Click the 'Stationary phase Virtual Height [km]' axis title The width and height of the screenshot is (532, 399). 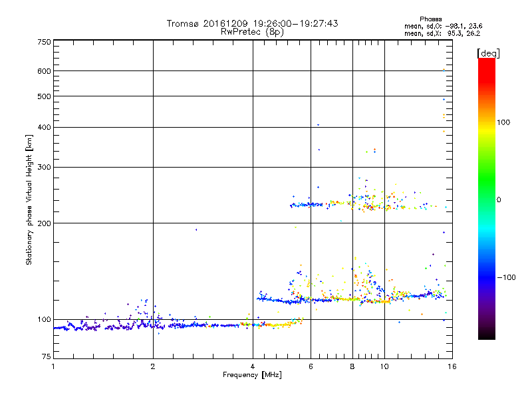pos(29,200)
